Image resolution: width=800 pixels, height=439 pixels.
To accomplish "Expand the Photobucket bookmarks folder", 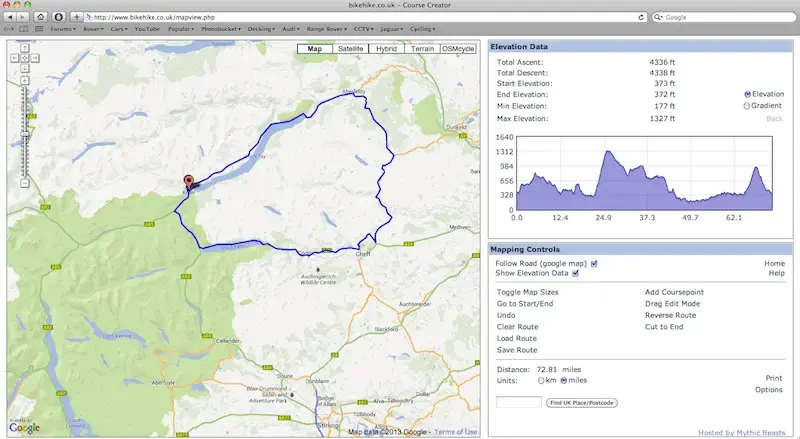I will pyautogui.click(x=221, y=29).
